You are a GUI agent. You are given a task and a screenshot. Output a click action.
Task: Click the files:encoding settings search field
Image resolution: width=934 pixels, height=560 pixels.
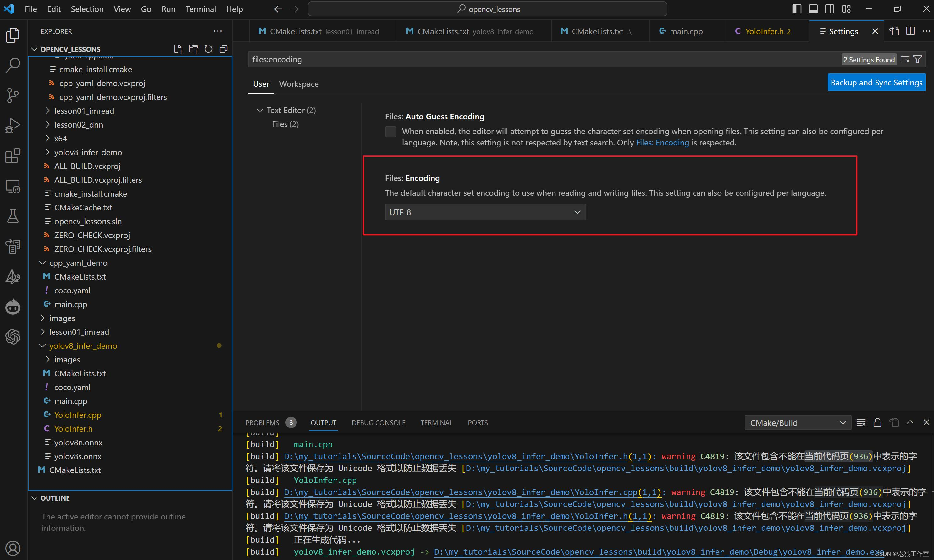529,59
